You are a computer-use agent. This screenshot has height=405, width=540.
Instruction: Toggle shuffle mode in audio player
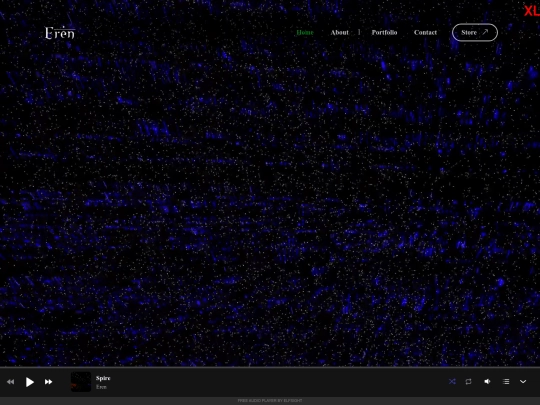click(452, 381)
